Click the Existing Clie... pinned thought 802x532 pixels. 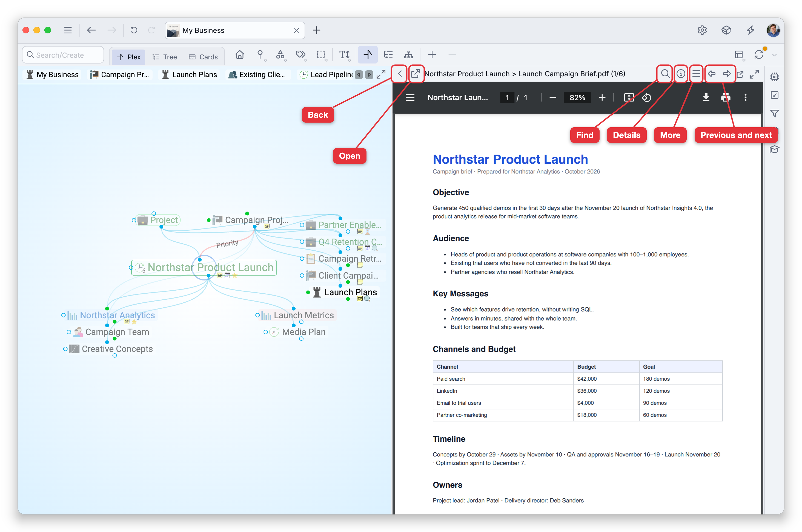257,75
